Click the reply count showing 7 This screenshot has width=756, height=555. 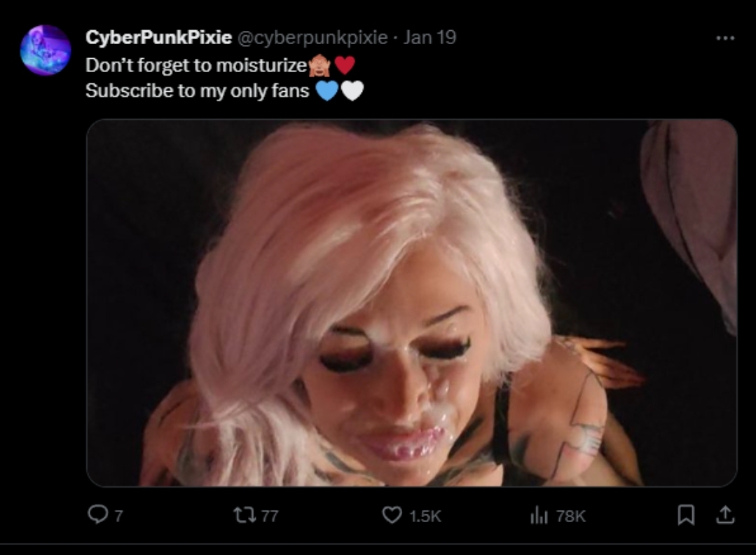pyautogui.click(x=118, y=516)
